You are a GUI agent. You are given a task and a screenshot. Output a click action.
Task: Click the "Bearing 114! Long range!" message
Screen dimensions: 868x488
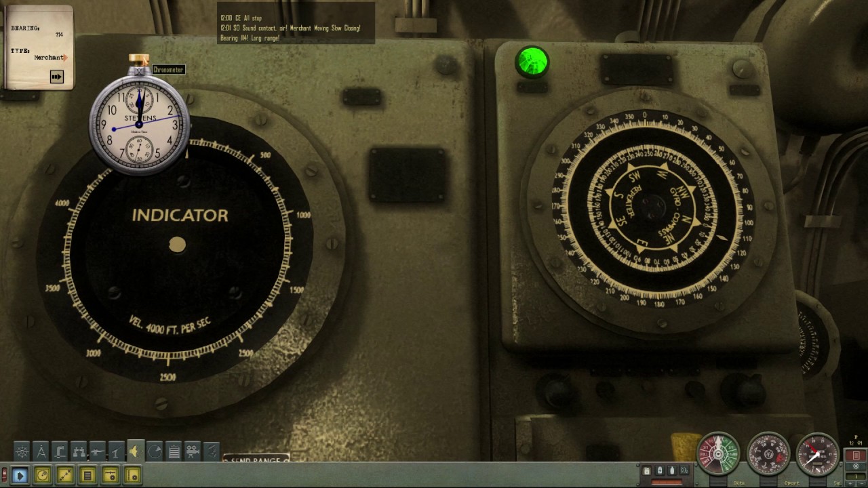pos(250,38)
